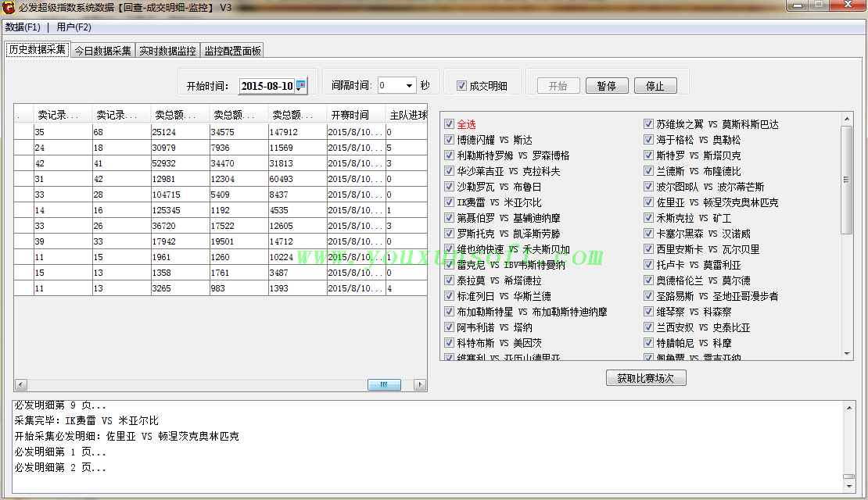This screenshot has width=868, height=500.
Task: Click log line 采集完毕: IK费雷 VS 米亚尔比
Action: (x=86, y=421)
